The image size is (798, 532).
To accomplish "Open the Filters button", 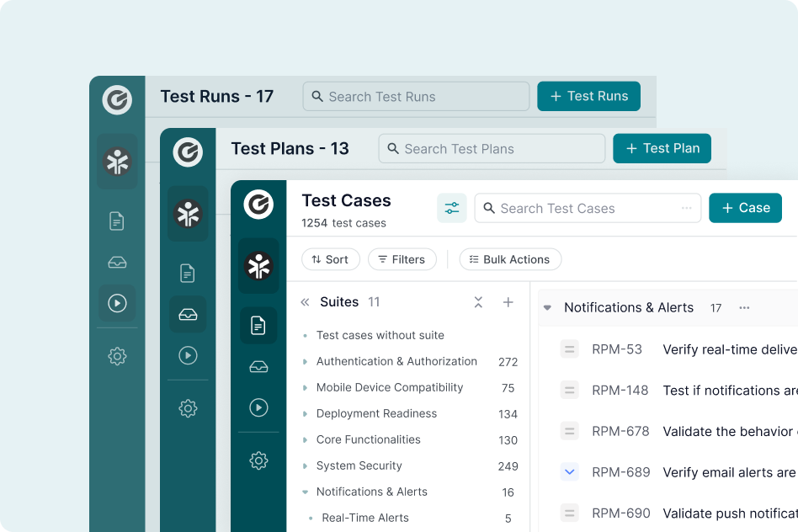I will click(402, 259).
